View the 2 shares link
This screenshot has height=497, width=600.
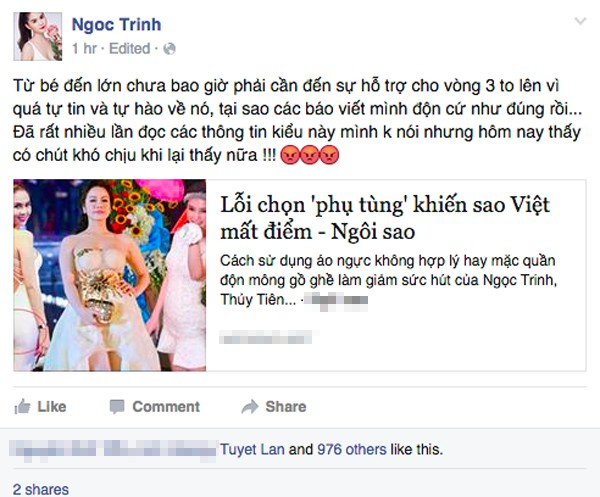pyautogui.click(x=41, y=489)
